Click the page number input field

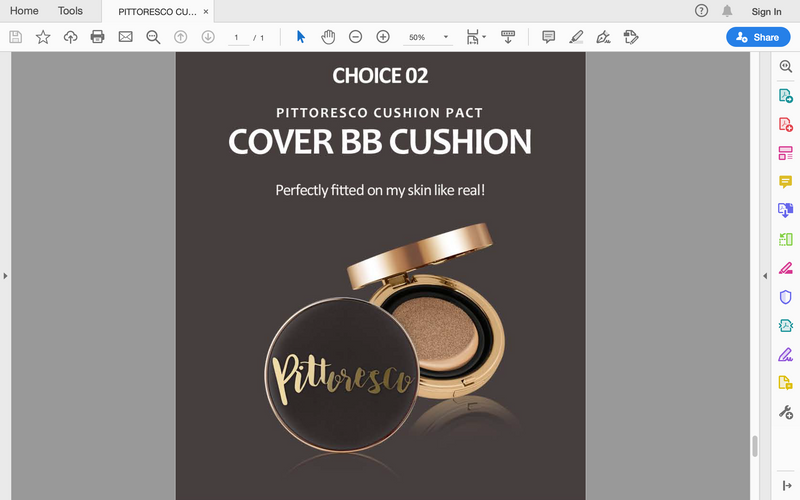pyautogui.click(x=237, y=38)
